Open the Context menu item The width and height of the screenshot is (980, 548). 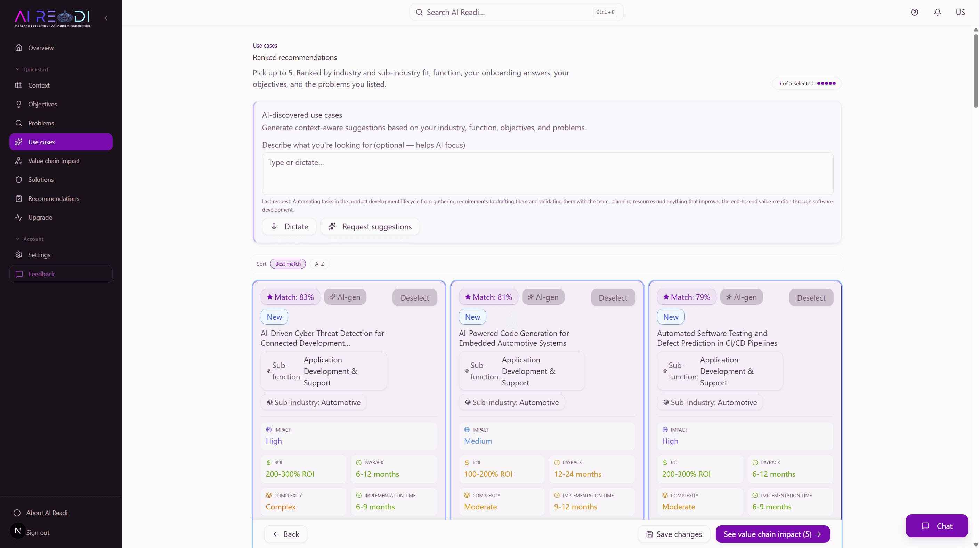[x=61, y=85]
